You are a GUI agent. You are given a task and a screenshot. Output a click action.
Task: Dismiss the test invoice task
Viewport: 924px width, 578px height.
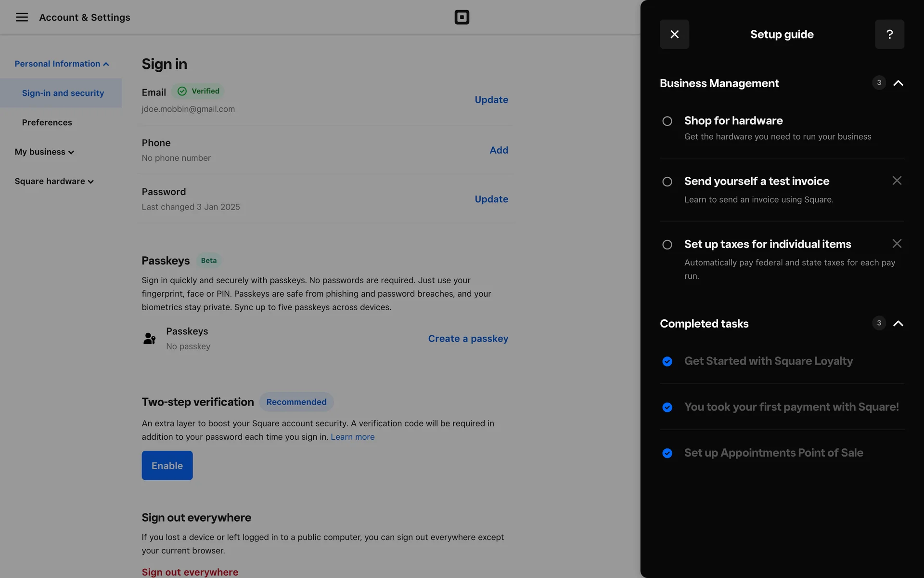[897, 181]
